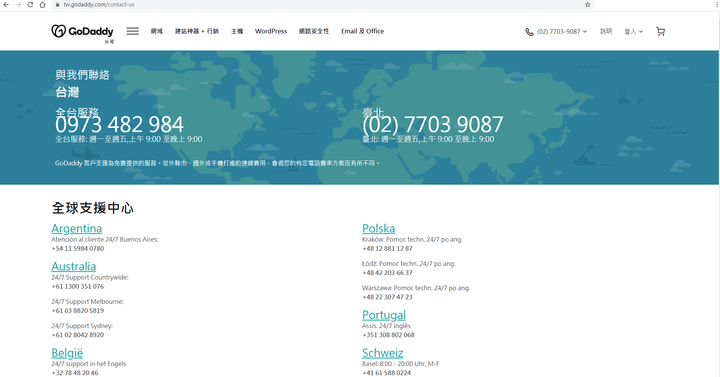Click the 說明 help link
This screenshot has width=720, height=377.
tap(606, 31)
